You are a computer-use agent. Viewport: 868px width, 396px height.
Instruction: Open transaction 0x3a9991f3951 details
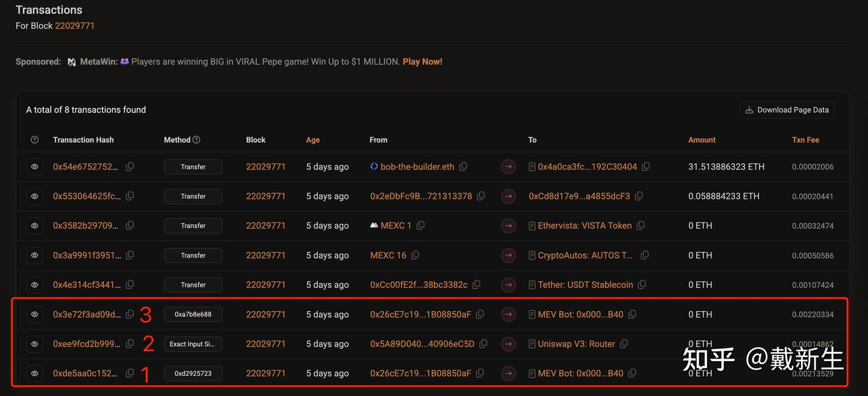87,256
